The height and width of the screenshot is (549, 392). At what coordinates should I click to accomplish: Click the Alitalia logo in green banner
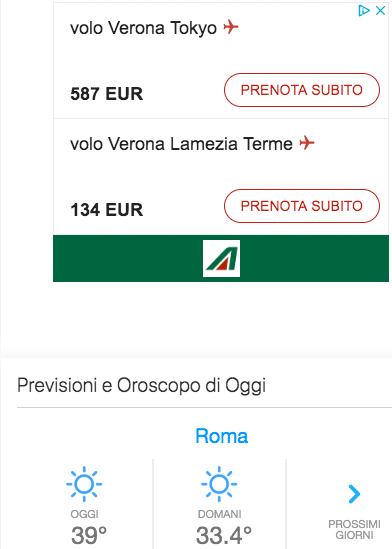click(221, 258)
